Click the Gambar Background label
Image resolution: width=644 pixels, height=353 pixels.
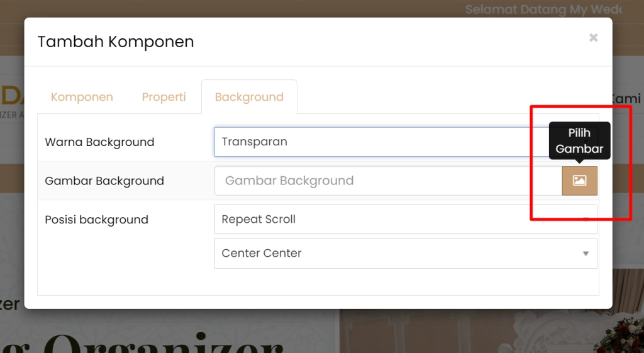coord(104,181)
